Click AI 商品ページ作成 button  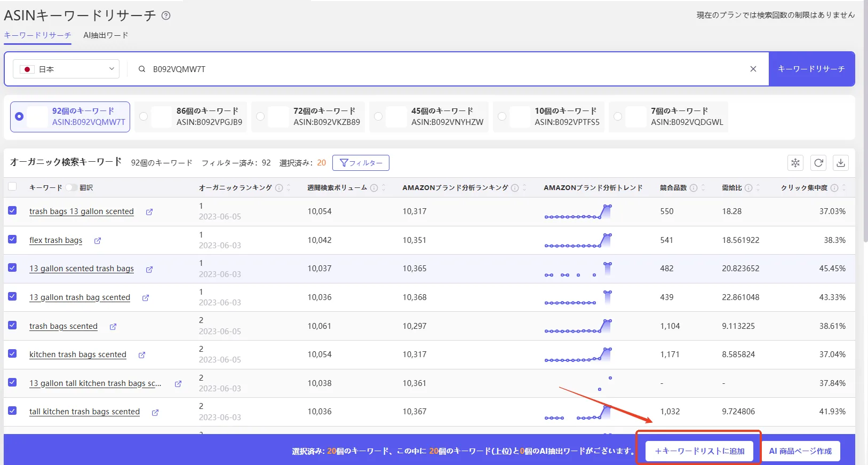click(800, 451)
